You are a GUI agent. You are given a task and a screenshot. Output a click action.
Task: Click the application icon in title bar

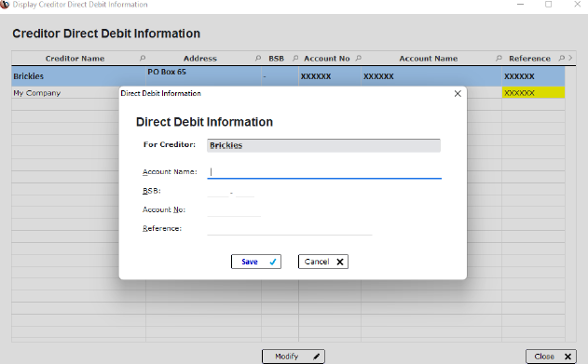tap(5, 5)
